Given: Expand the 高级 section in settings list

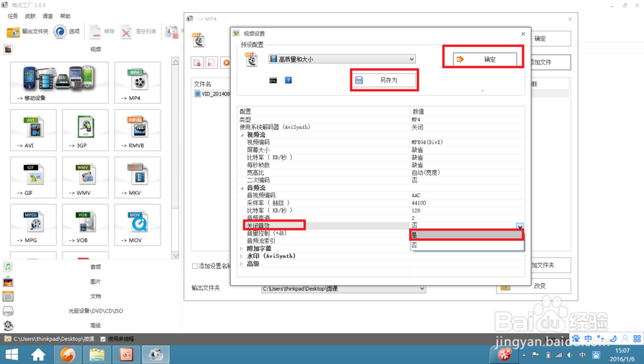Looking at the screenshot, I should pos(241,263).
